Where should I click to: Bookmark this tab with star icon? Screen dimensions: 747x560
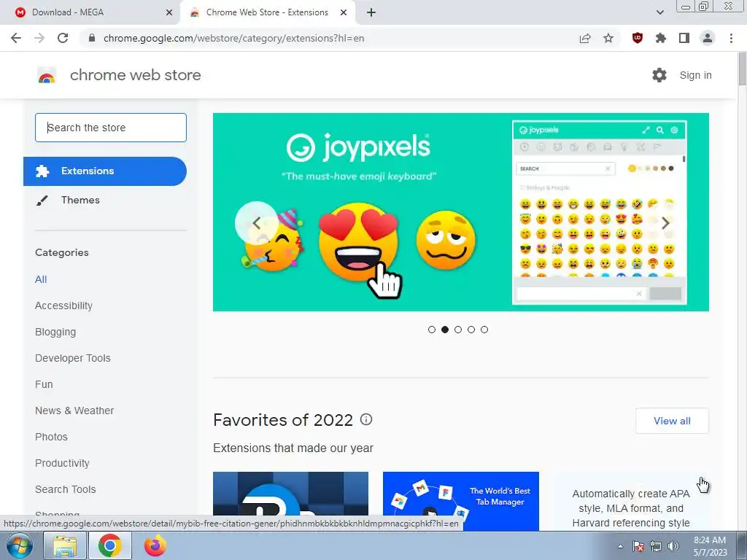pos(608,38)
